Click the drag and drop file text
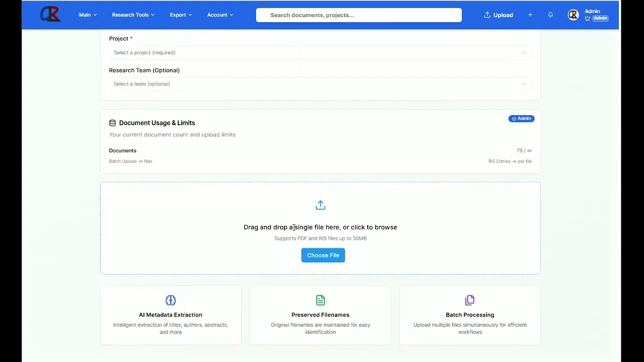The width and height of the screenshot is (644, 362). point(320,227)
